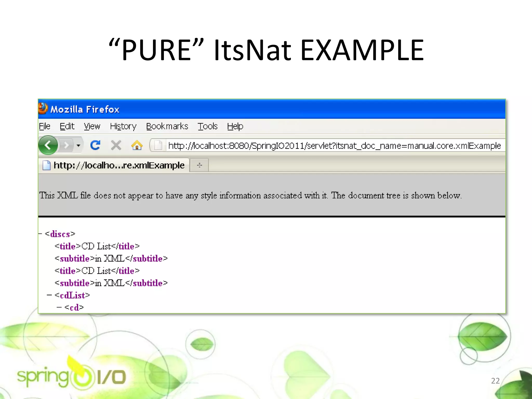This screenshot has height=399, width=532.
Task: Click the Firefox back arrow button
Action: tap(48, 145)
